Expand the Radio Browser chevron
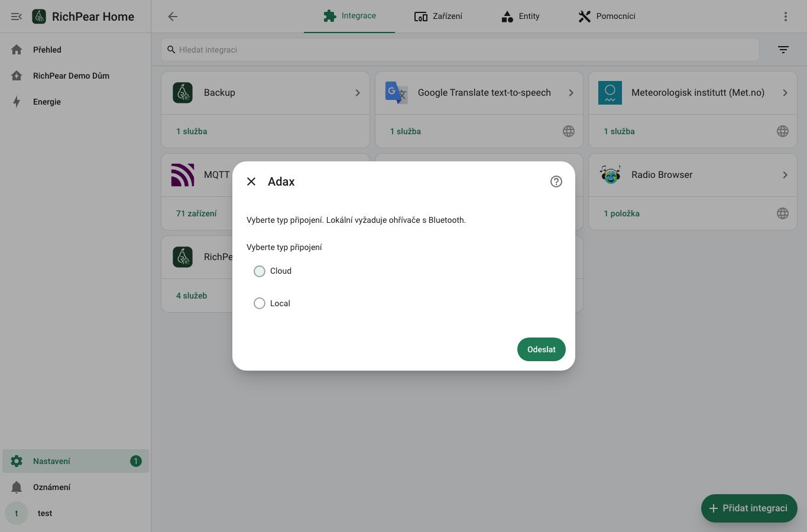 [785, 175]
